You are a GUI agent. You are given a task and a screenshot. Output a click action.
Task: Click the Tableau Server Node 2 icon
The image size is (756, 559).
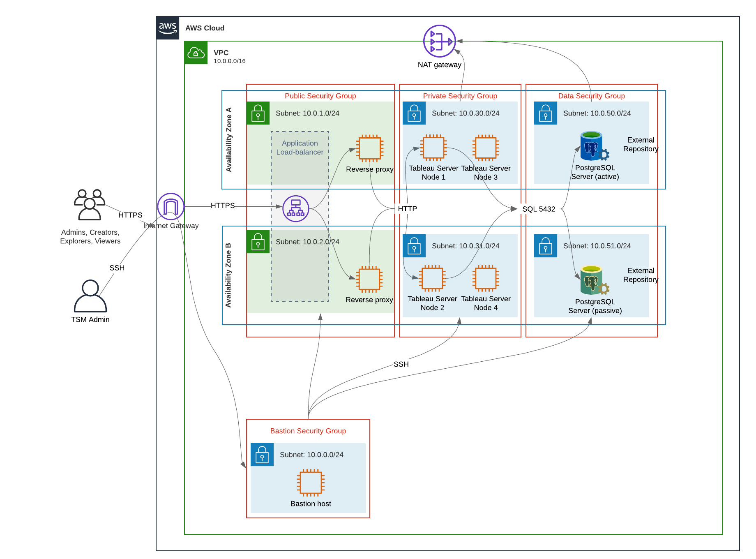point(432,278)
